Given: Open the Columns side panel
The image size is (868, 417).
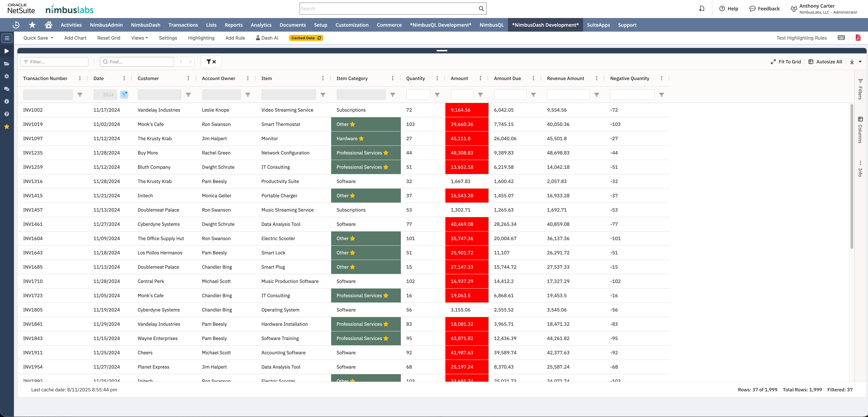Looking at the screenshot, I should point(860,130).
